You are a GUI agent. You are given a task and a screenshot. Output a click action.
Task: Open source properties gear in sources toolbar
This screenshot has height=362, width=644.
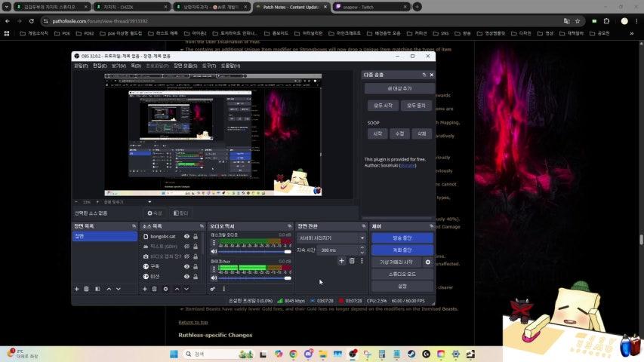(x=165, y=289)
